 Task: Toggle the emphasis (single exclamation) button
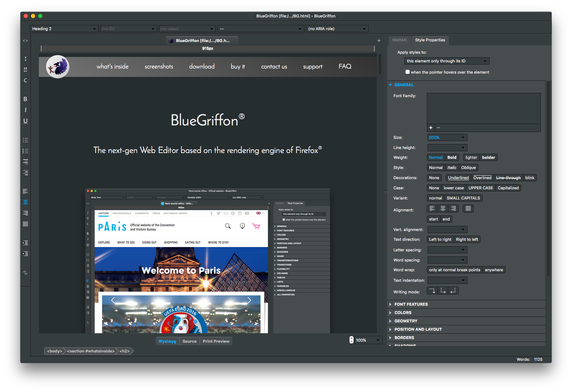pos(25,59)
